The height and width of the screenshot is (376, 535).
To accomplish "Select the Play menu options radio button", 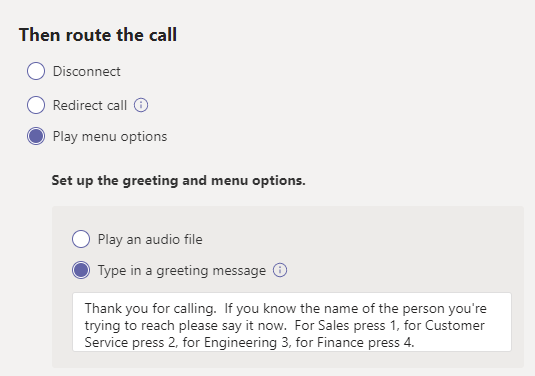I will (36, 136).
